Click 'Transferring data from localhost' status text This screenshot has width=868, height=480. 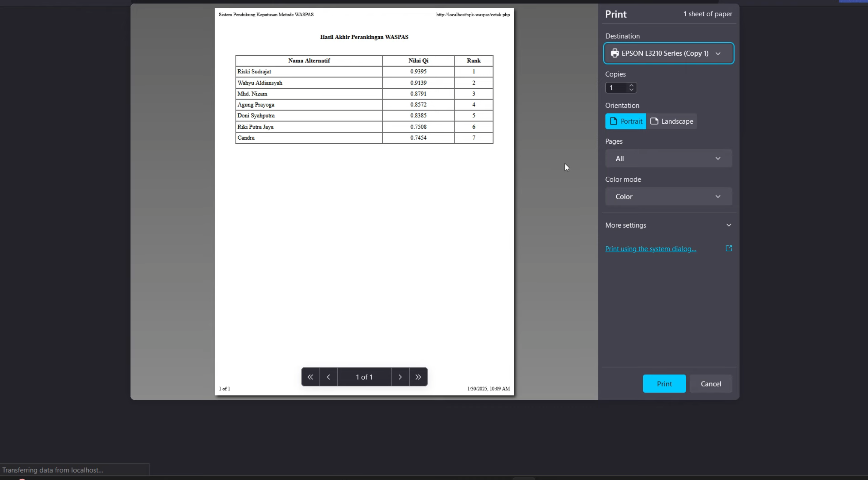click(x=53, y=470)
